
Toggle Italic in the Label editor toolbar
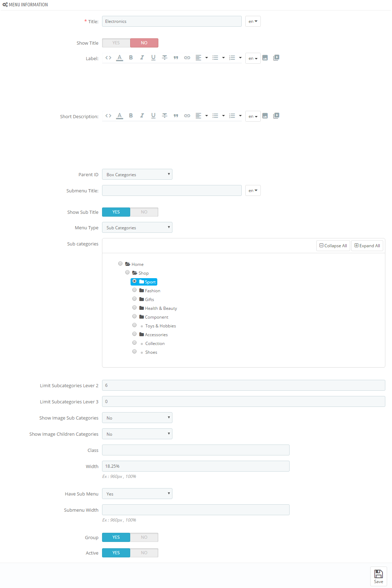(x=142, y=58)
